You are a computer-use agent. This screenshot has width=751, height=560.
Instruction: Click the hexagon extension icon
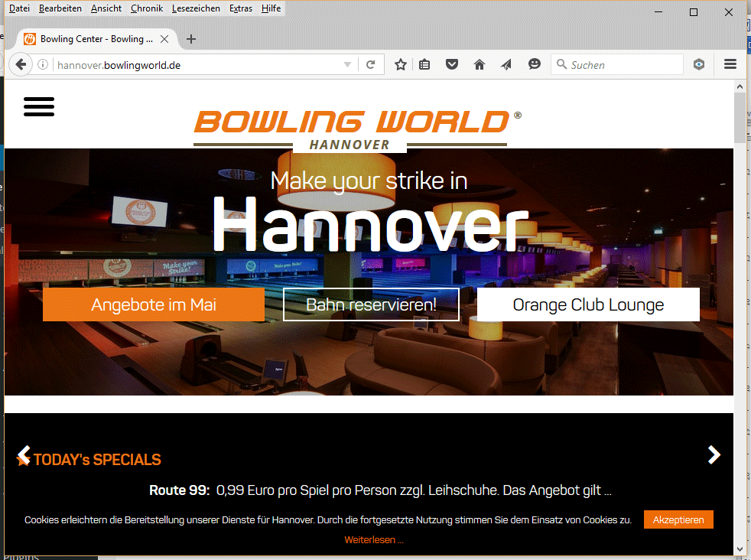pyautogui.click(x=699, y=64)
